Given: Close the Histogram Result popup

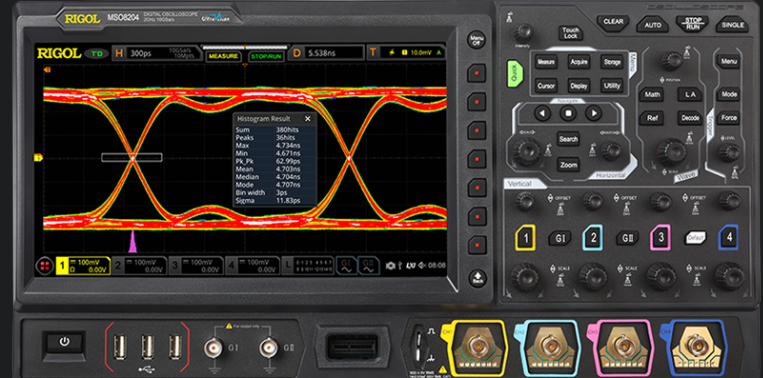Looking at the screenshot, I should coord(308,119).
